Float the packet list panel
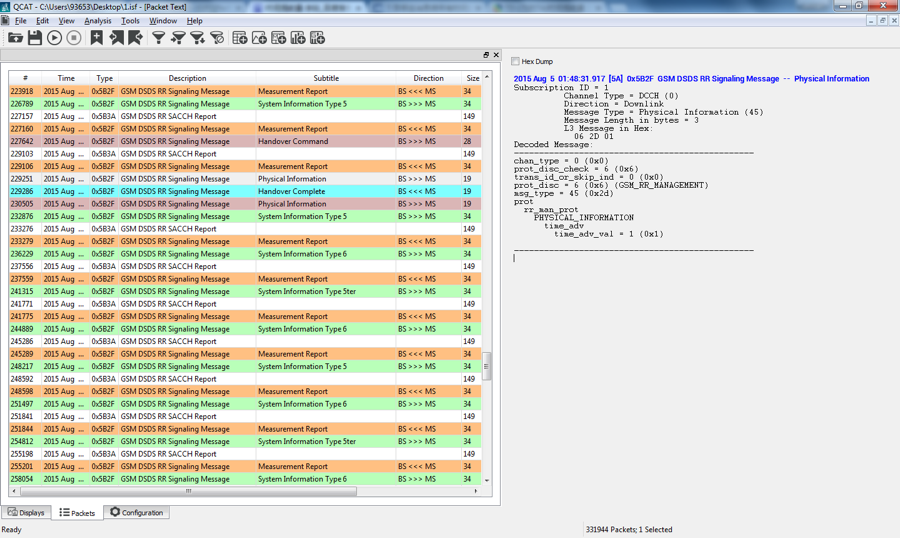The image size is (900, 538). pos(486,55)
